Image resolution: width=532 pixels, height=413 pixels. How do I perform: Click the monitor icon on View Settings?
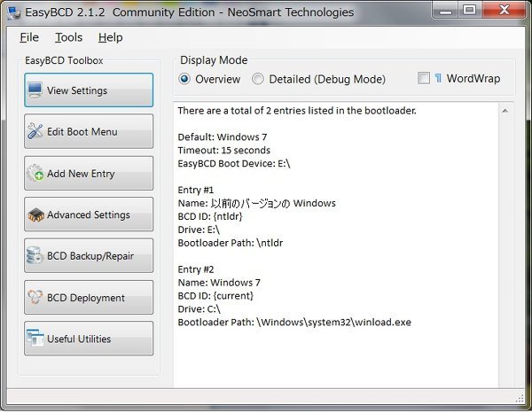pyautogui.click(x=35, y=90)
